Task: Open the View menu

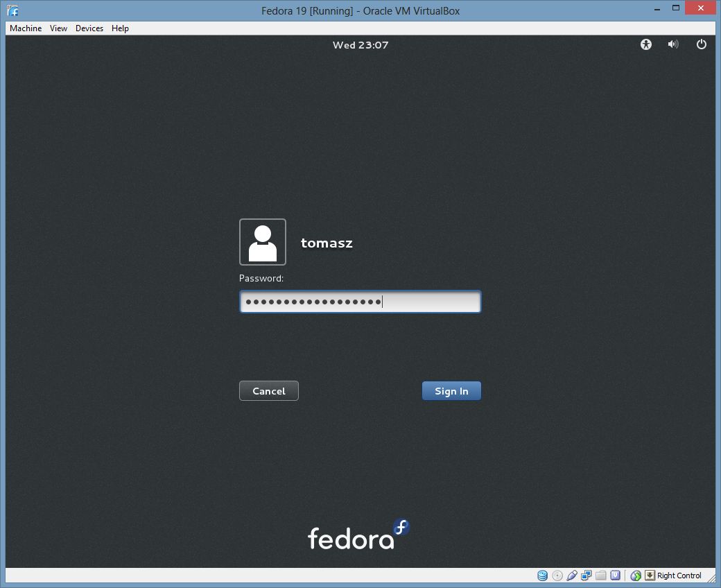Action: click(x=58, y=28)
